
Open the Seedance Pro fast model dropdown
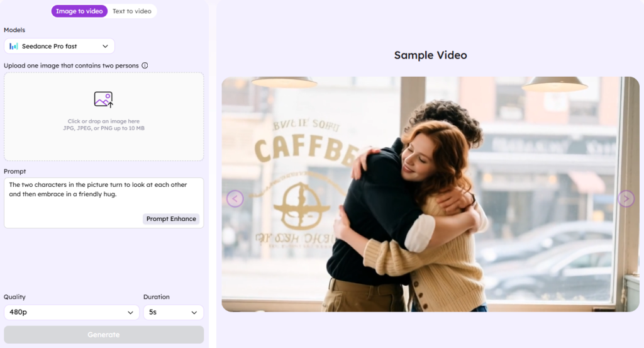pyautogui.click(x=59, y=47)
